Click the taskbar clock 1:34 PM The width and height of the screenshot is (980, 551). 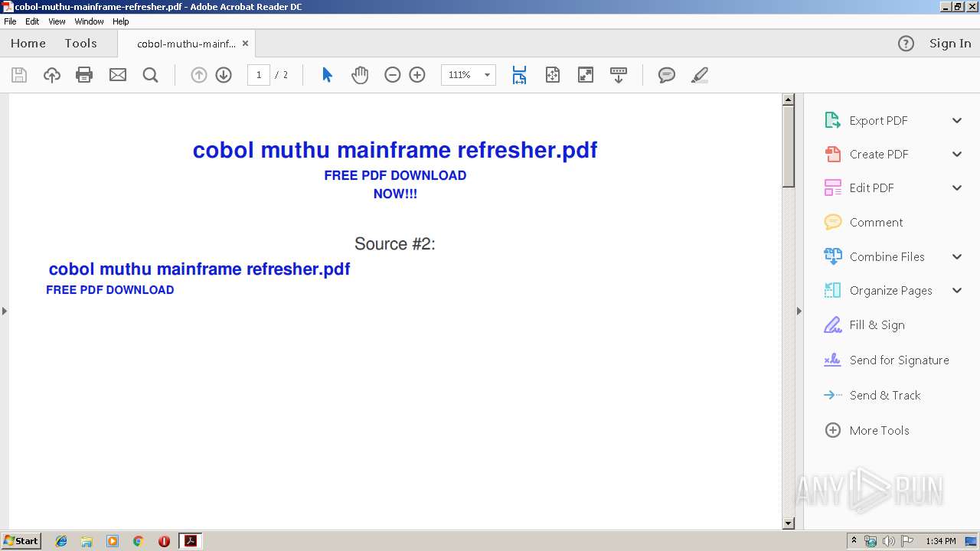tap(941, 541)
